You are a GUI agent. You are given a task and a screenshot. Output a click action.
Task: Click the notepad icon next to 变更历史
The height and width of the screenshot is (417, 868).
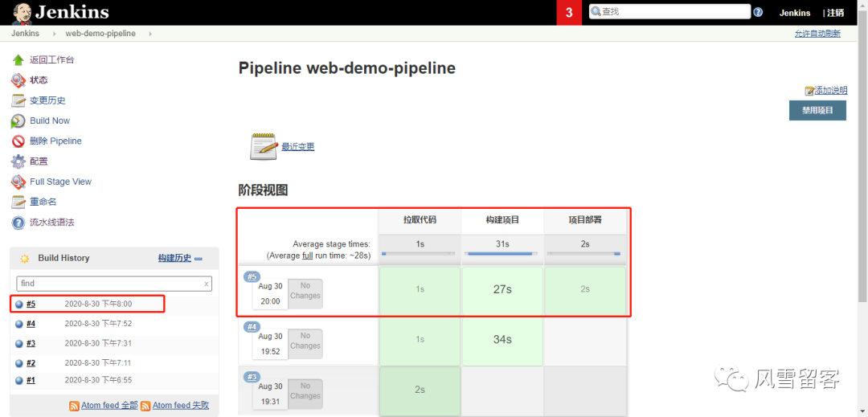coord(18,100)
